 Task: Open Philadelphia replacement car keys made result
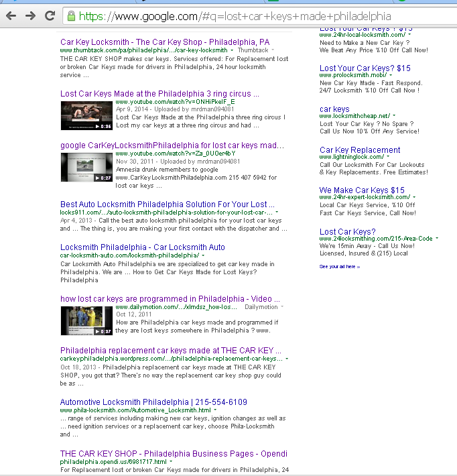click(x=171, y=351)
